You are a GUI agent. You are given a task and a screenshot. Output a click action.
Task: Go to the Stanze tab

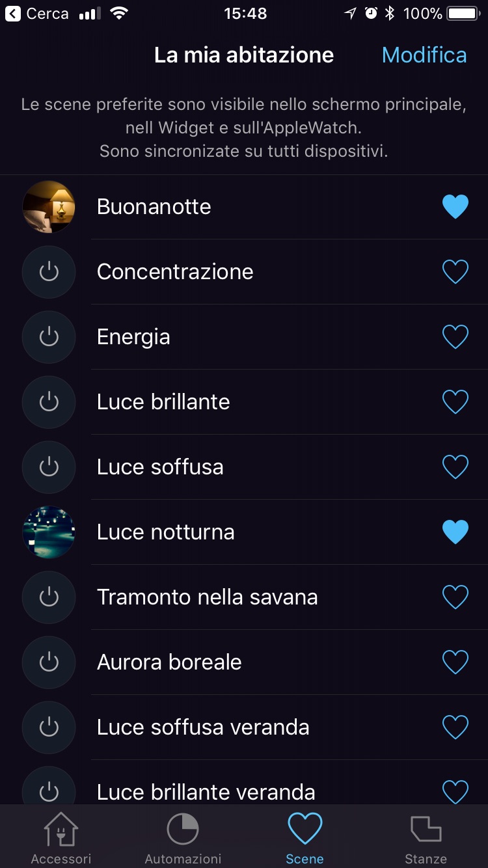point(426,838)
